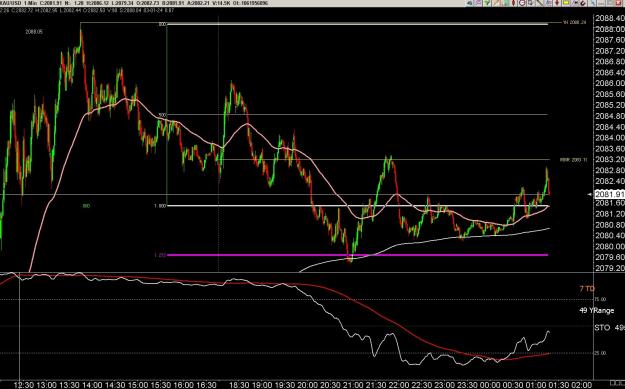Image resolution: width=625 pixels, height=389 pixels.
Task: Select the KAUUSD 1-Min symbol title text
Action: 19,3
